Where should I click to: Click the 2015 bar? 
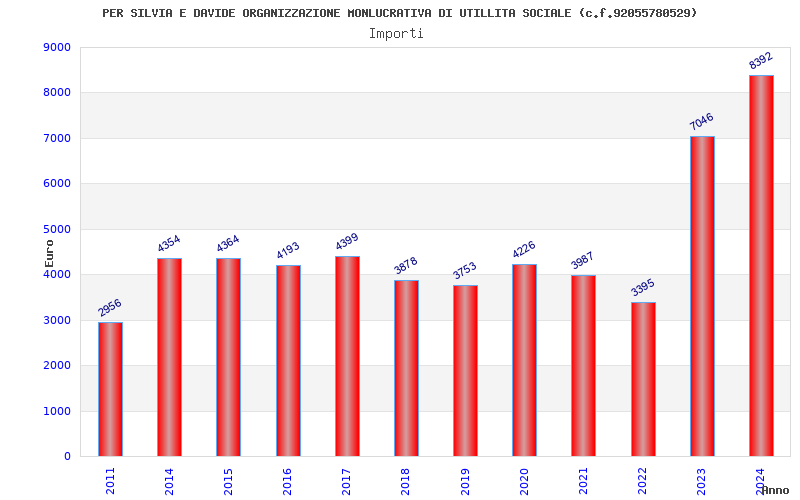tap(228, 357)
